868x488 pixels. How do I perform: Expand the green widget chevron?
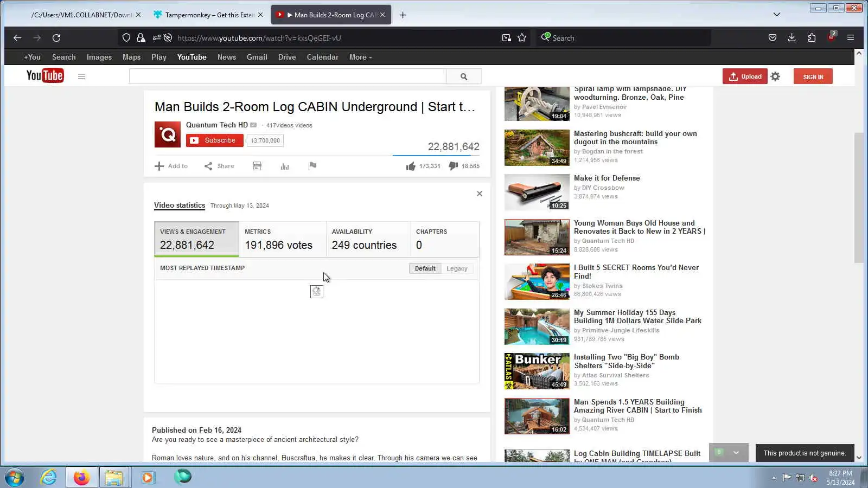coord(736,453)
